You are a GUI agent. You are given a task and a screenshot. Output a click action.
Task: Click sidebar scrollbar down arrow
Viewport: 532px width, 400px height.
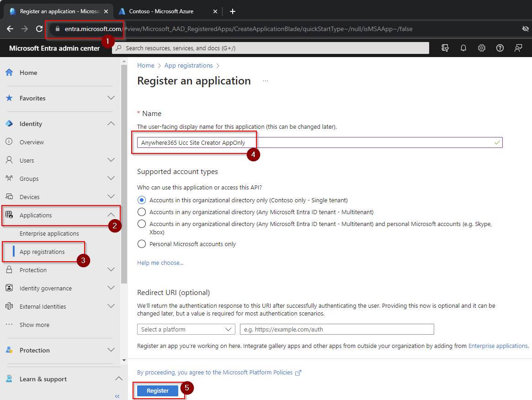[x=124, y=360]
